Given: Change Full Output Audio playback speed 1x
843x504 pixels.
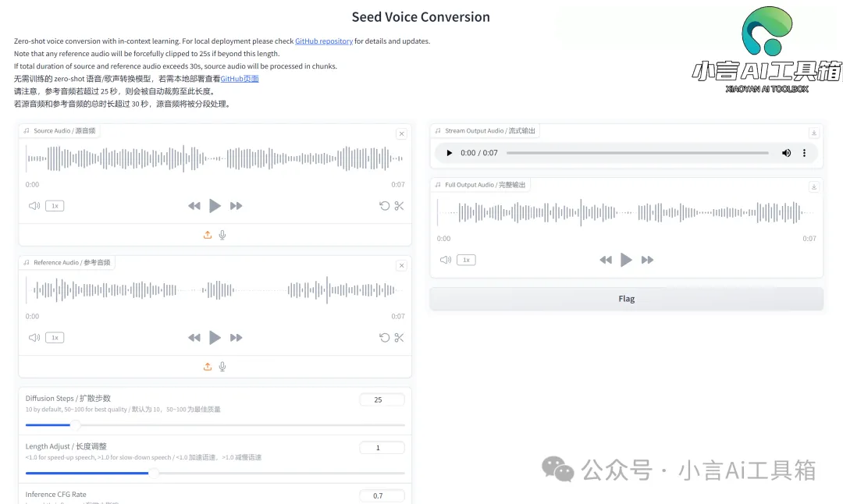Looking at the screenshot, I should pos(466,260).
